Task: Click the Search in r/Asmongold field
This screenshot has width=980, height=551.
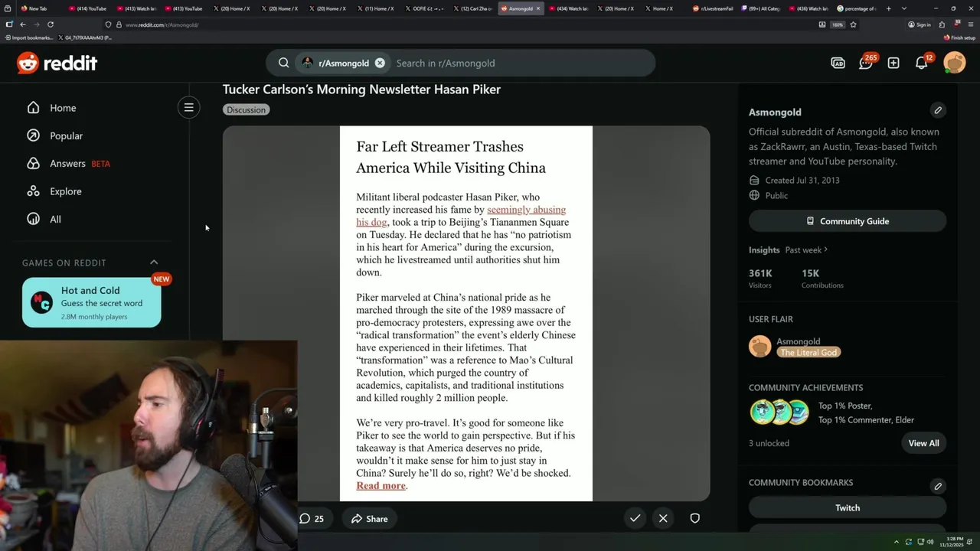Action: [521, 63]
